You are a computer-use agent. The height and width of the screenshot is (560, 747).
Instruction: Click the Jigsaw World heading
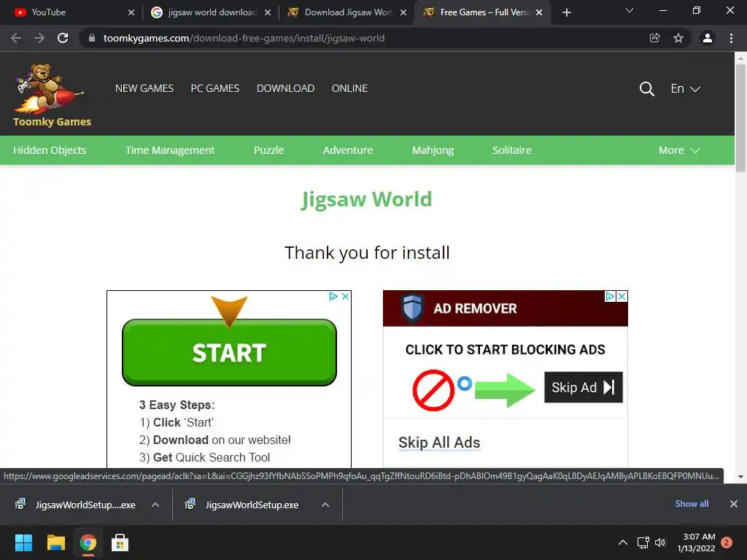click(x=366, y=200)
